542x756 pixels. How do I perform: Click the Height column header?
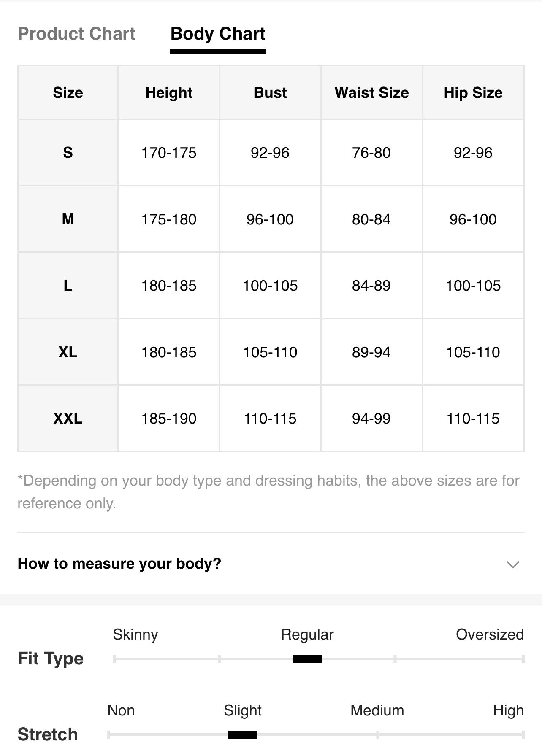click(169, 93)
